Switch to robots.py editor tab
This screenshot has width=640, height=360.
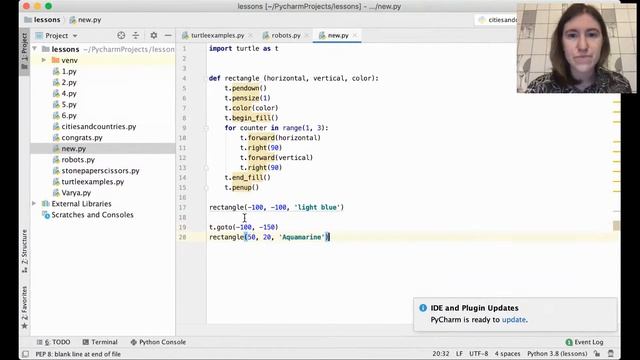tap(286, 36)
